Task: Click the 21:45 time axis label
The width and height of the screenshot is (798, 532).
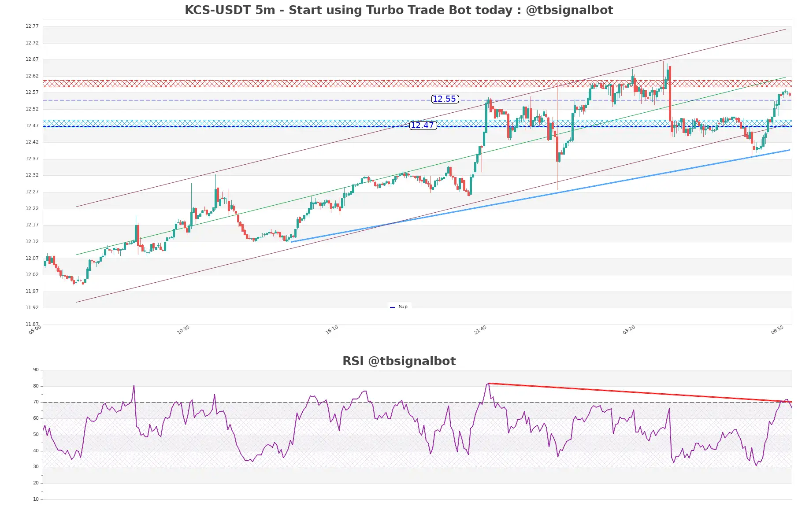Action: click(480, 330)
